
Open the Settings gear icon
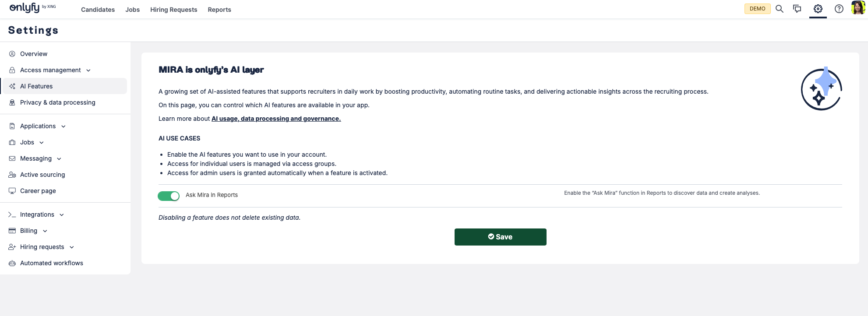click(x=818, y=8)
